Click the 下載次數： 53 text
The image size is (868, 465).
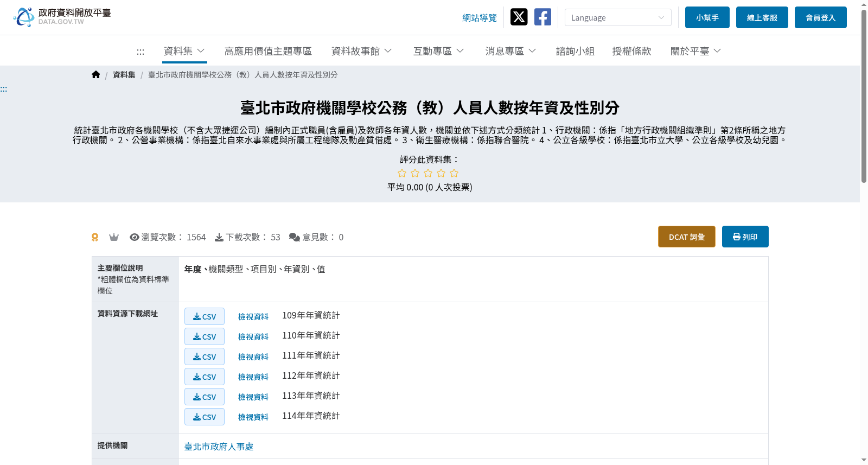click(253, 237)
